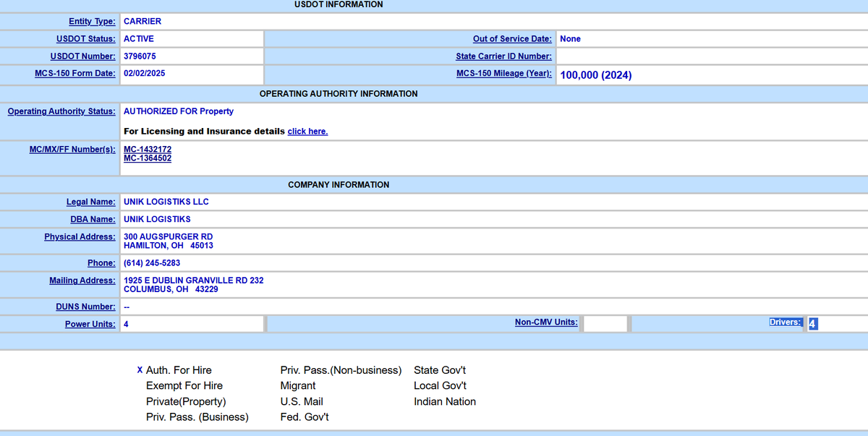Screen dimensions: 868x436
Task: Click the phone number (614) 245-5283
Action: tap(152, 263)
